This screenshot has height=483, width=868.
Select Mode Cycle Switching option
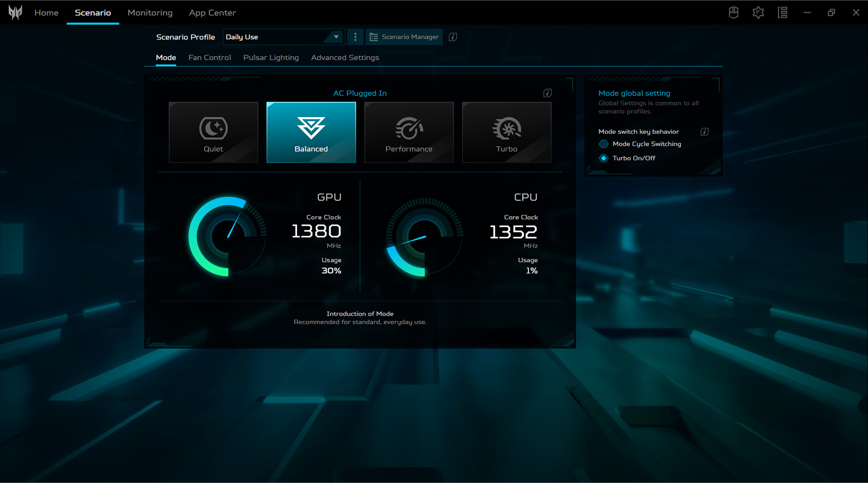tap(640, 144)
